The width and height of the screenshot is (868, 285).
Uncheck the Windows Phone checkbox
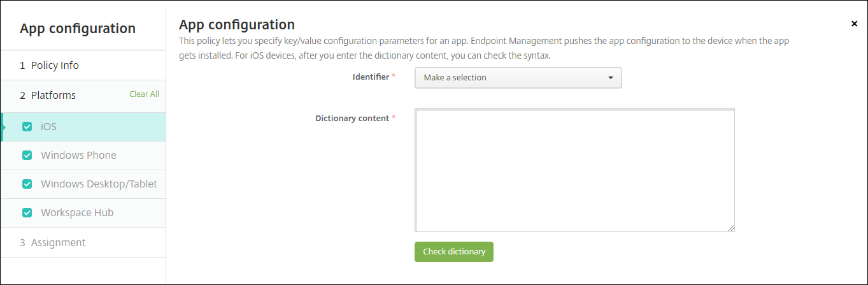pyautogui.click(x=27, y=155)
